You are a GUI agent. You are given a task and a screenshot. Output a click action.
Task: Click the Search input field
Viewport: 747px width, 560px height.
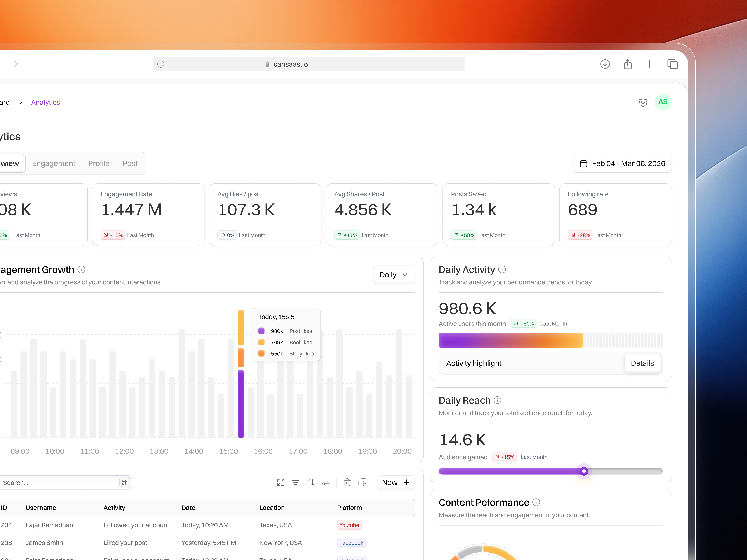66,482
